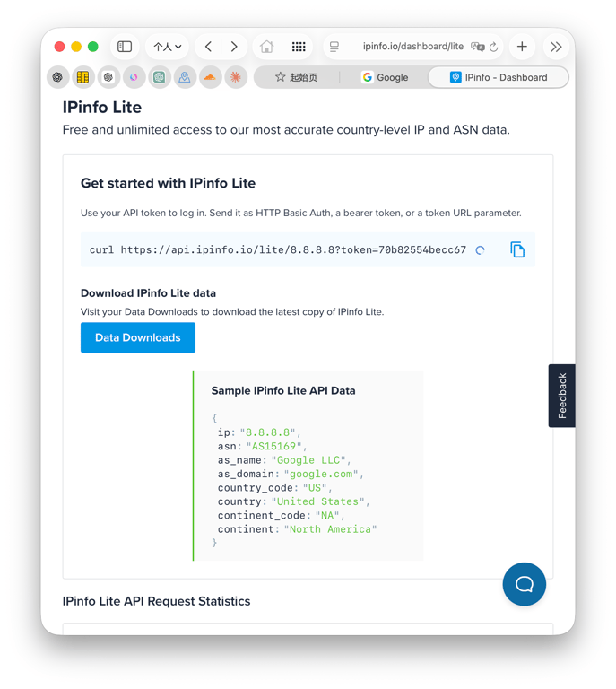Screen dimensions: 616x689
Task: Click the IPinfo Lite heading
Action: pyautogui.click(x=102, y=108)
